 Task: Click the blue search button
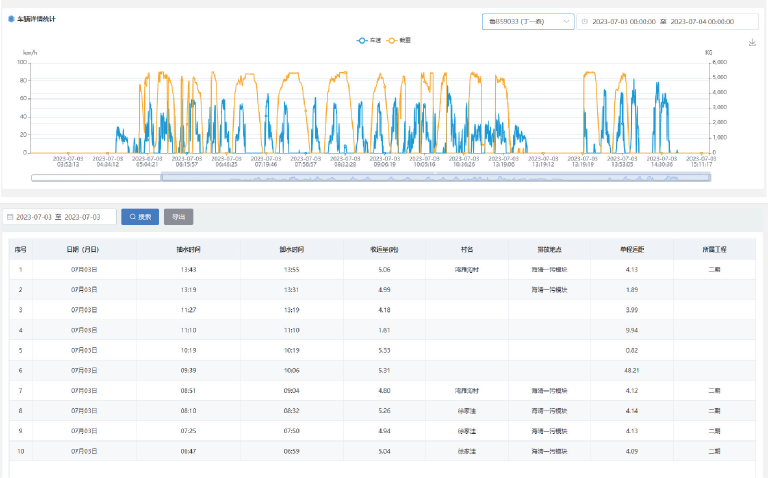tap(140, 216)
